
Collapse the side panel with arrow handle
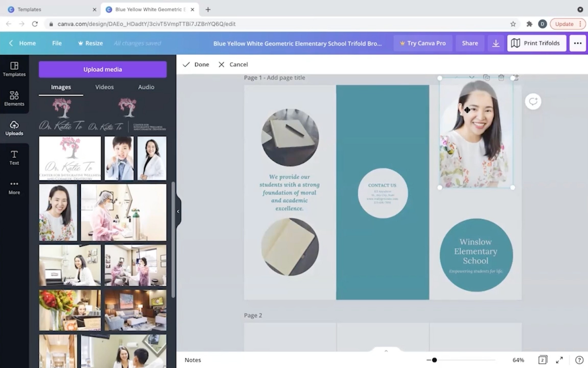178,211
